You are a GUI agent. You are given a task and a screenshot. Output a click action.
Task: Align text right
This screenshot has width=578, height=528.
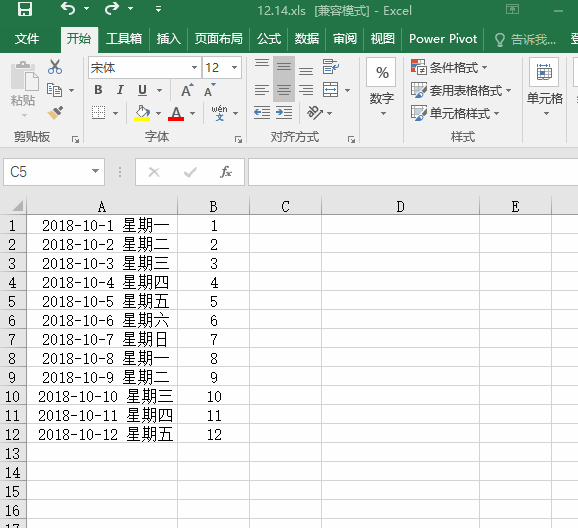tap(306, 90)
